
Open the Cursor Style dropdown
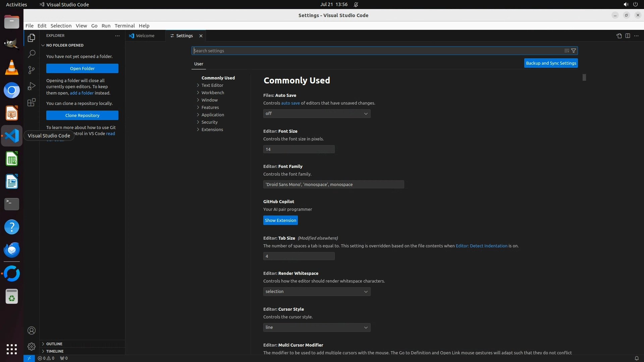pyautogui.click(x=317, y=327)
